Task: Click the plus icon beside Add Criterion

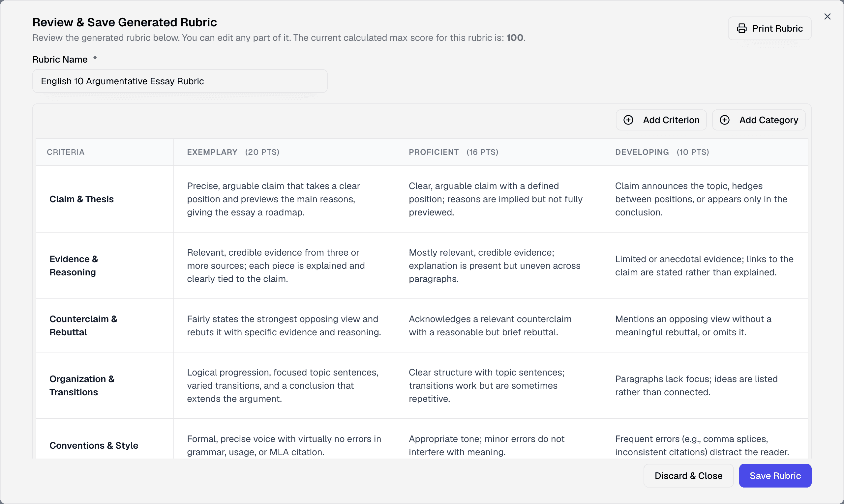Action: tap(628, 120)
